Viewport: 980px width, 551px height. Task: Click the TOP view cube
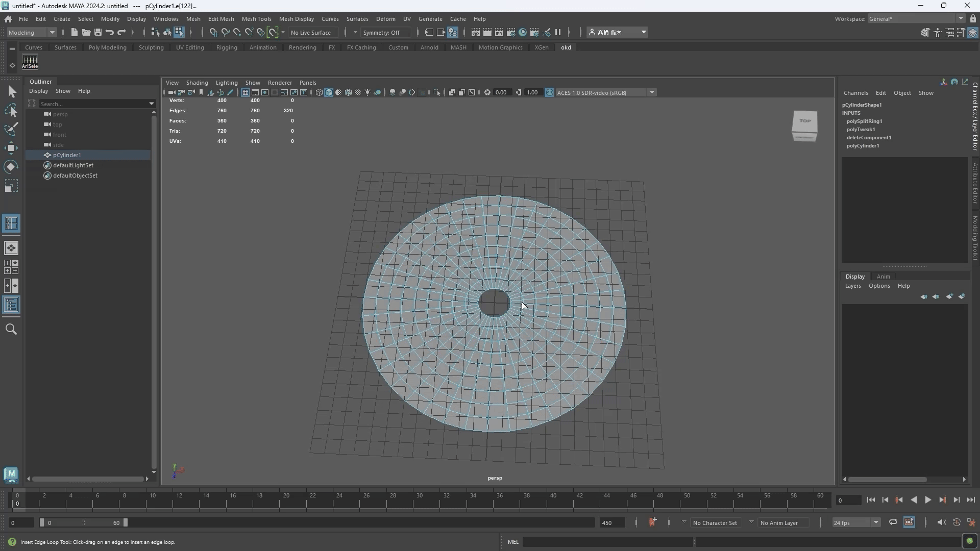coord(805,121)
